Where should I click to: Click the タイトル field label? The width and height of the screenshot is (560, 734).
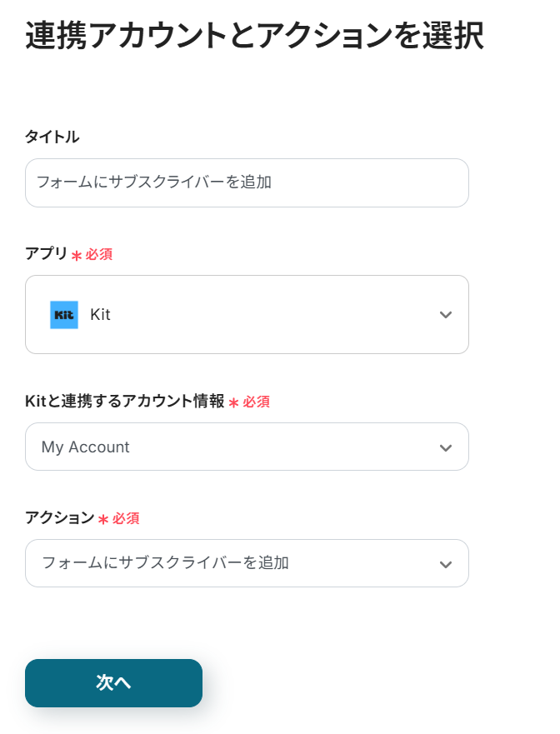[x=52, y=137]
